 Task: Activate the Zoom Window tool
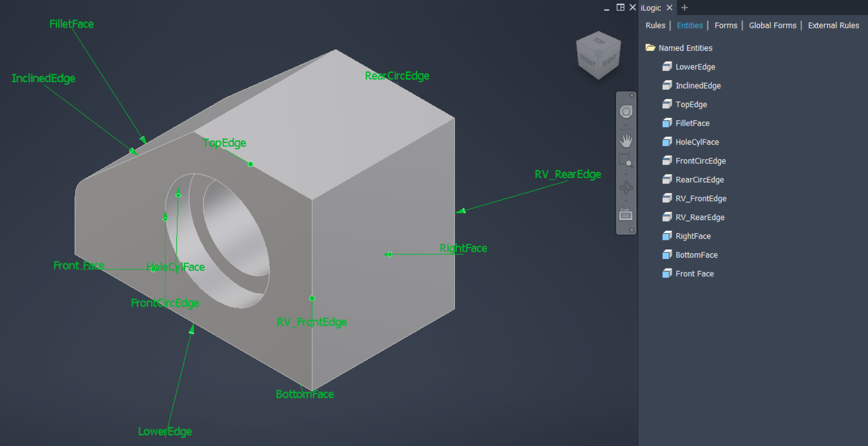pos(626,159)
